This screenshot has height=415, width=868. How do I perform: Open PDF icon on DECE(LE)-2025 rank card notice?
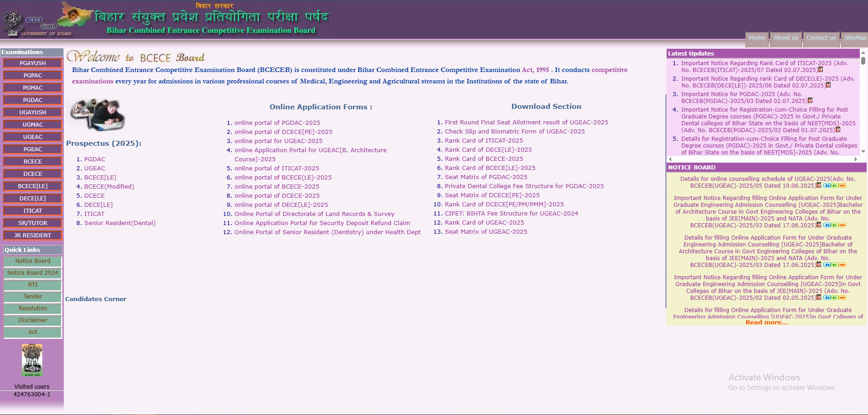[x=828, y=84]
